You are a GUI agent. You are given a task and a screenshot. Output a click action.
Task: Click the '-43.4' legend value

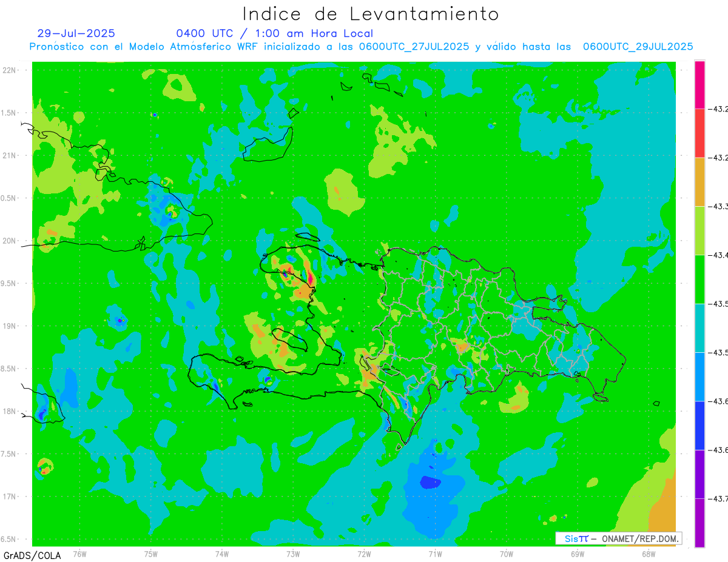pyautogui.click(x=718, y=255)
